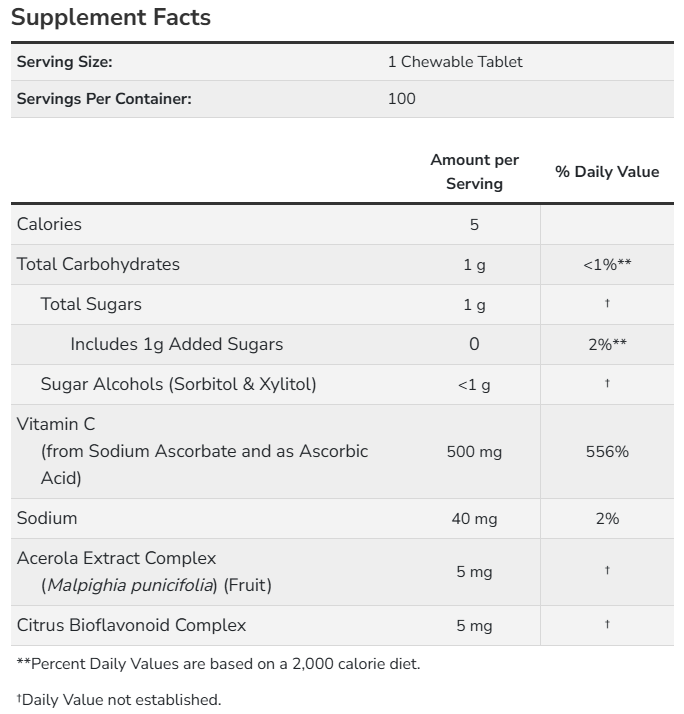Screen dimensions: 684x714
Task: Select the 40 mg sodium amount
Action: pyautogui.click(x=474, y=519)
